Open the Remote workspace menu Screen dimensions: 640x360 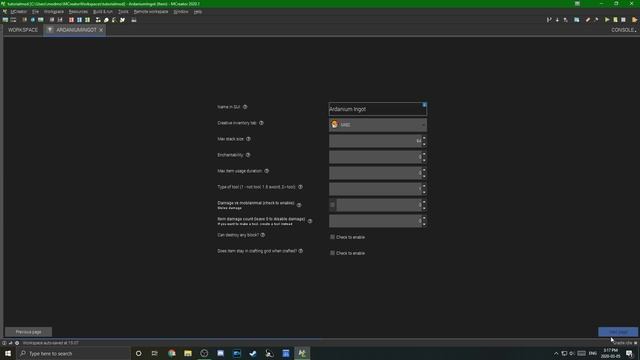click(x=151, y=12)
